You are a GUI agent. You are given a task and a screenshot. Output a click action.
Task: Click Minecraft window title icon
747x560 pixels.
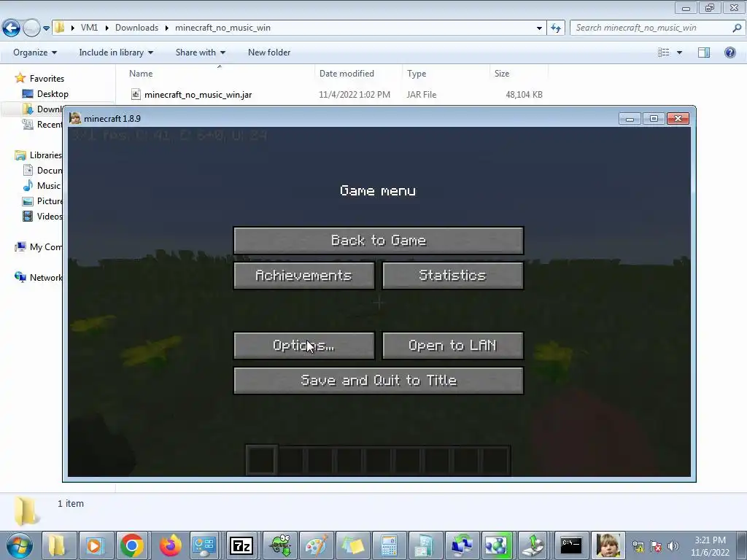pos(75,118)
